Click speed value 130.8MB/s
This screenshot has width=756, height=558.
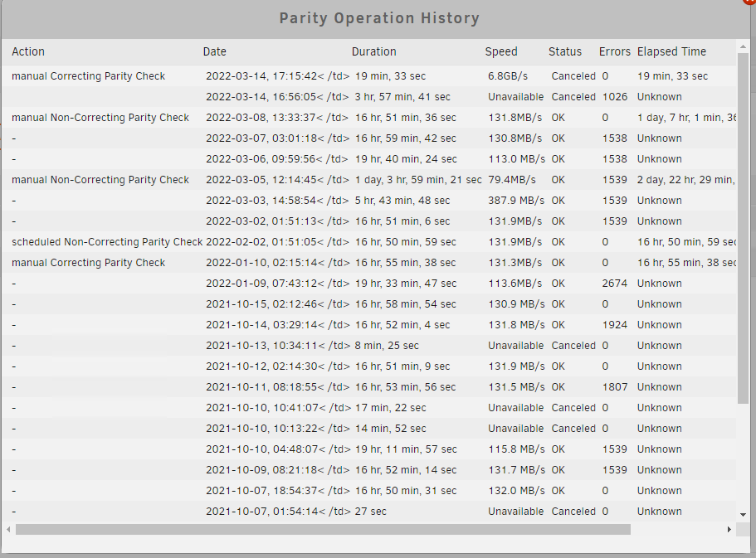pos(515,138)
